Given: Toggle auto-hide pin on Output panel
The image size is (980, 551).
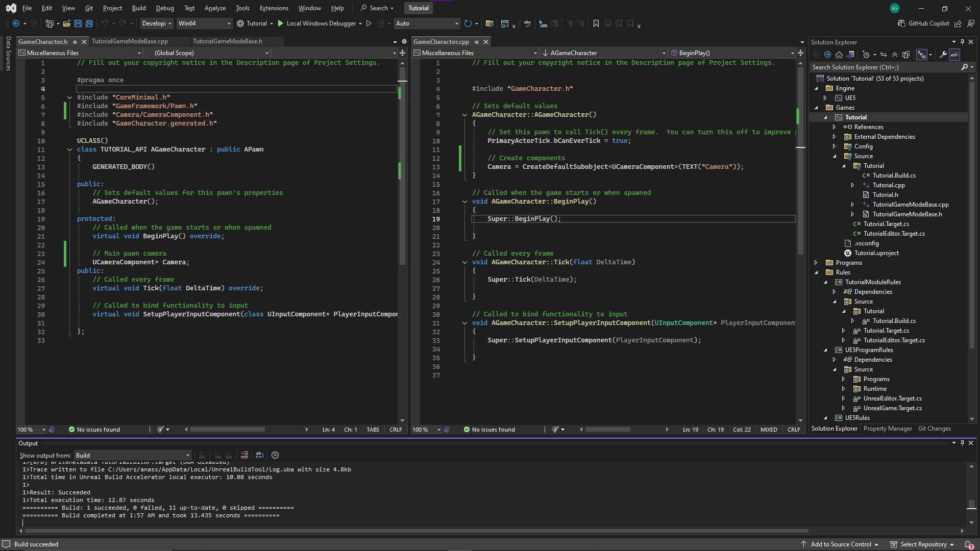Looking at the screenshot, I should tap(962, 443).
